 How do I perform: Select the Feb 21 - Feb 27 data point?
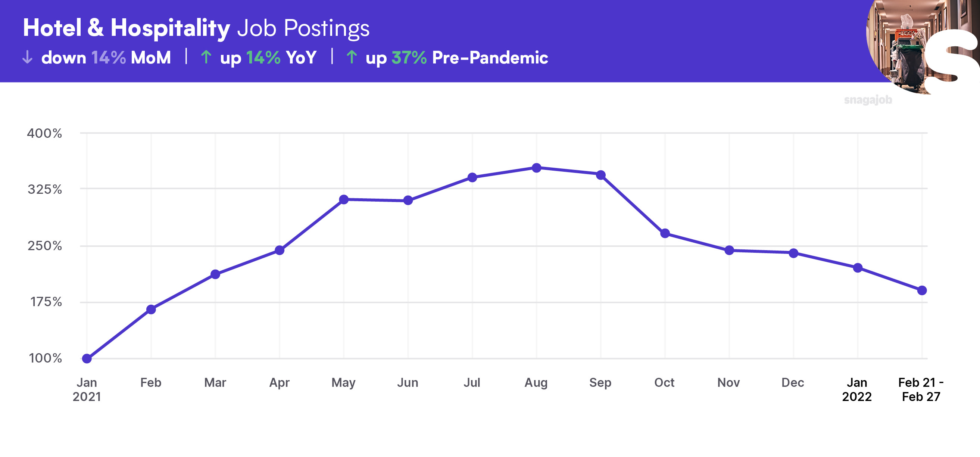click(x=922, y=290)
